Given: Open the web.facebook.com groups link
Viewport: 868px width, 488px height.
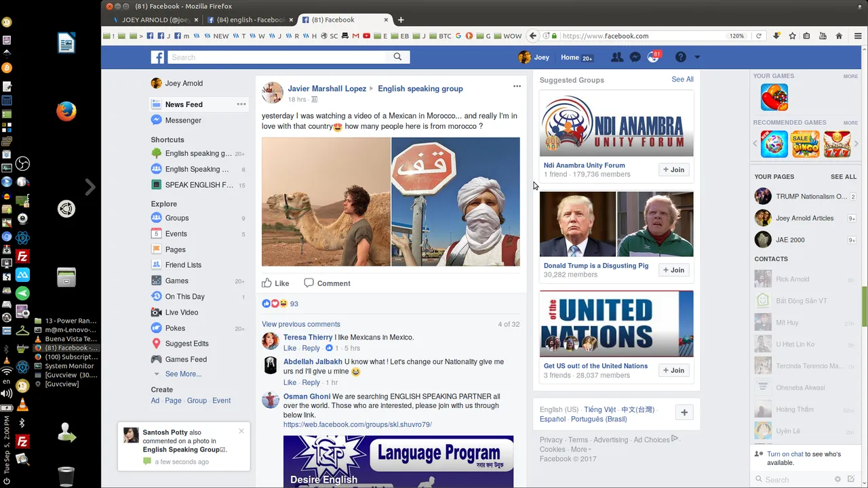Looking at the screenshot, I should [x=357, y=425].
